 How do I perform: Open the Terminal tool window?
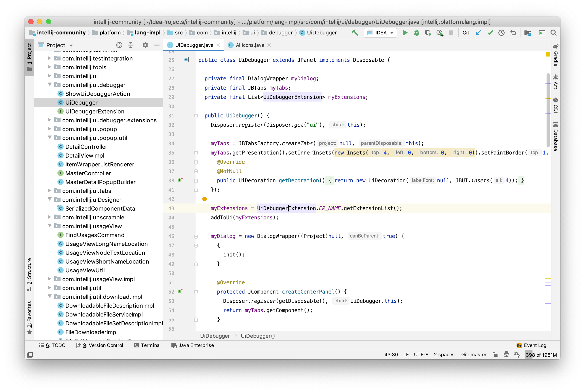(147, 345)
